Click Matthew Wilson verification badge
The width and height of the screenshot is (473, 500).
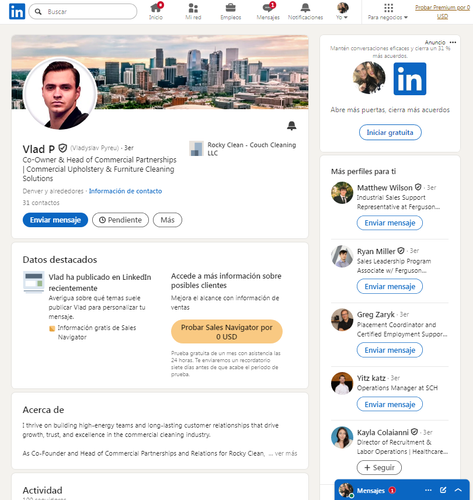tap(418, 187)
